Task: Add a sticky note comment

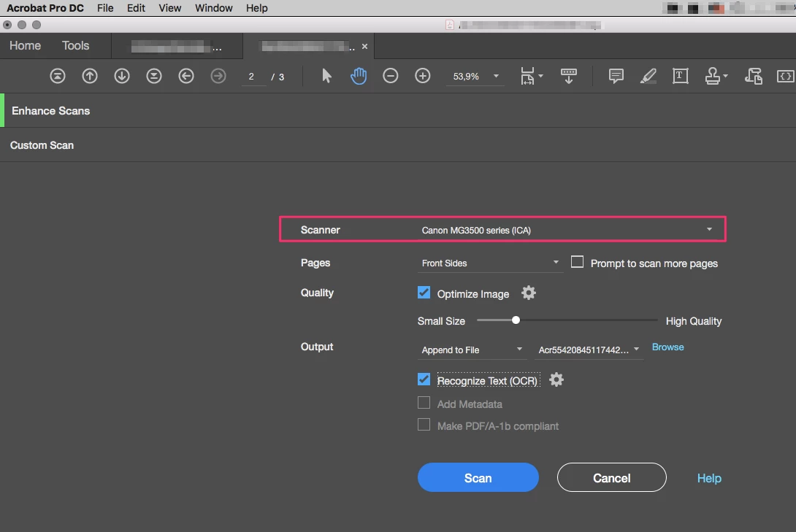Action: [616, 76]
